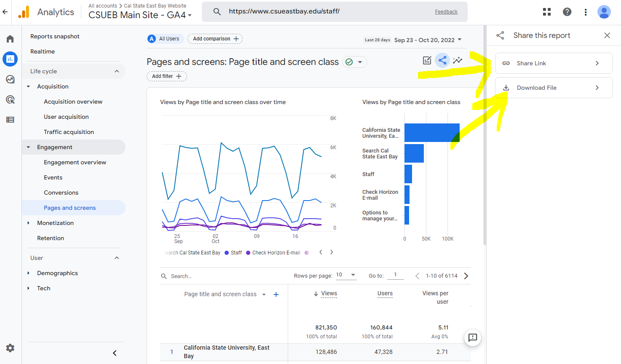This screenshot has width=621, height=364.
Task: Open Acquisition overview
Action: (x=73, y=102)
